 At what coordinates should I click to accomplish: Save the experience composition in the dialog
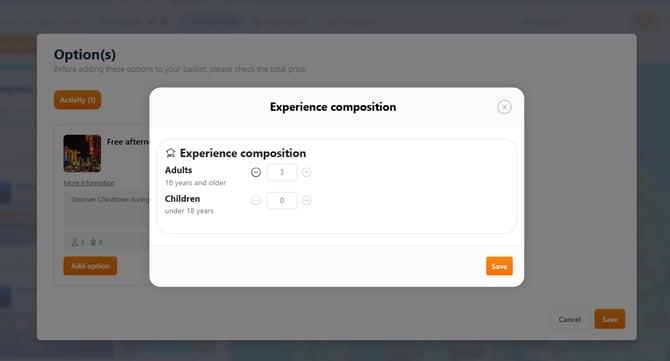point(499,266)
